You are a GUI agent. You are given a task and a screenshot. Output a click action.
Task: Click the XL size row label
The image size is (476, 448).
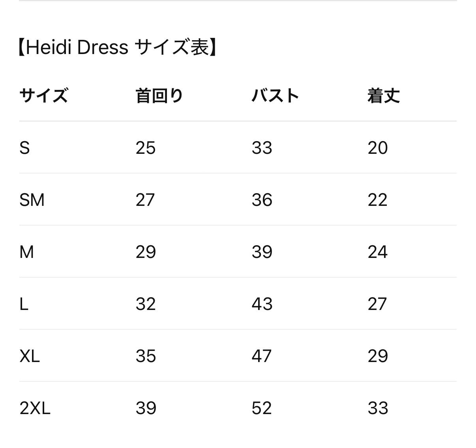coord(30,356)
